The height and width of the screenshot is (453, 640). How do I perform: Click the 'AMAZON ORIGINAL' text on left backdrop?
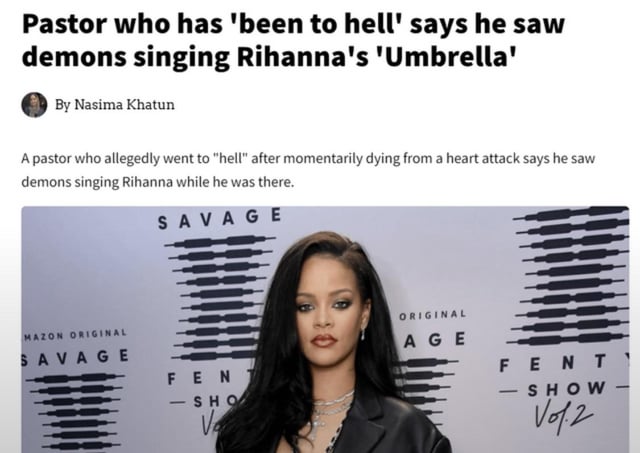click(x=76, y=335)
